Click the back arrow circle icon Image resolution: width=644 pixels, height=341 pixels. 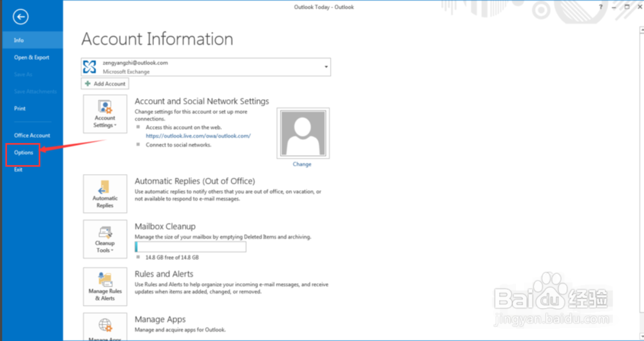click(21, 17)
